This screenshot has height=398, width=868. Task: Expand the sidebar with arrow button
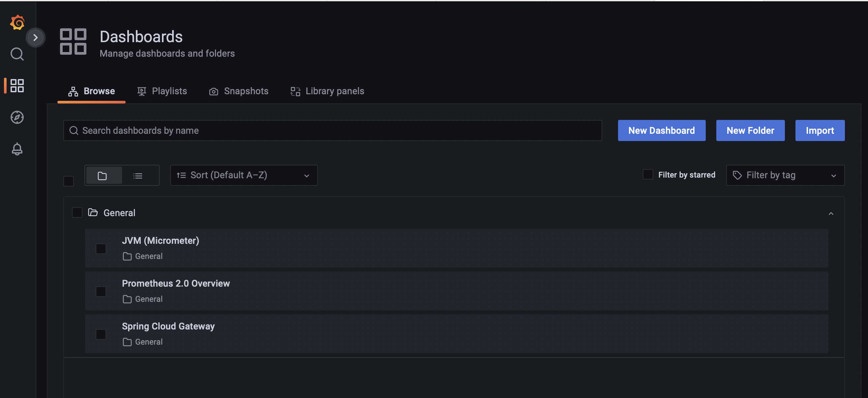35,37
